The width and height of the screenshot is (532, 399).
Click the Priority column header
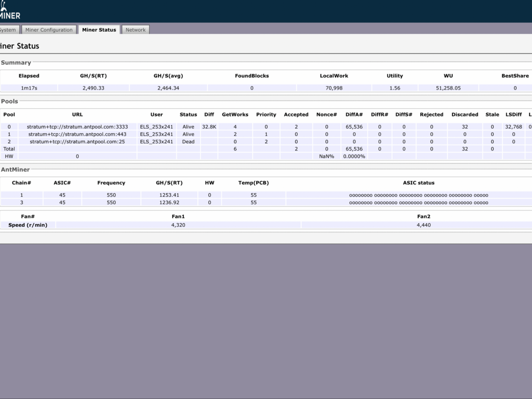pyautogui.click(x=266, y=114)
